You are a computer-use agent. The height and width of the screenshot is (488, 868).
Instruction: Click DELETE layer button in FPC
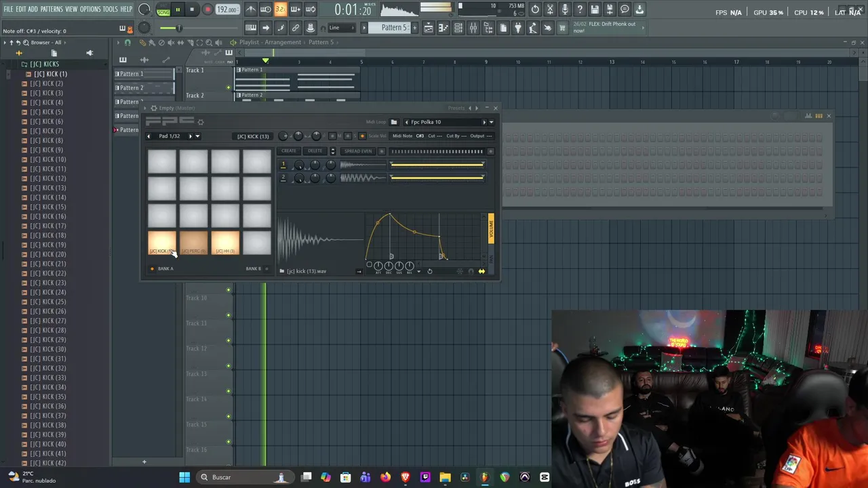[315, 151]
